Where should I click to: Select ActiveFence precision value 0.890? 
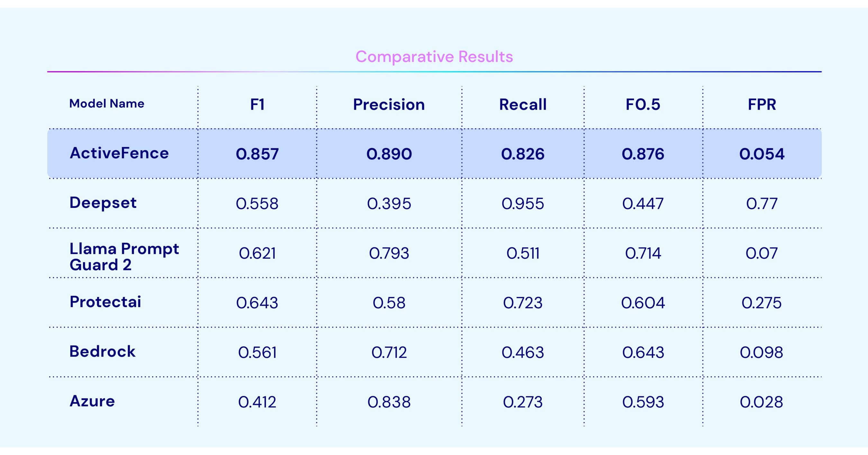(x=389, y=154)
